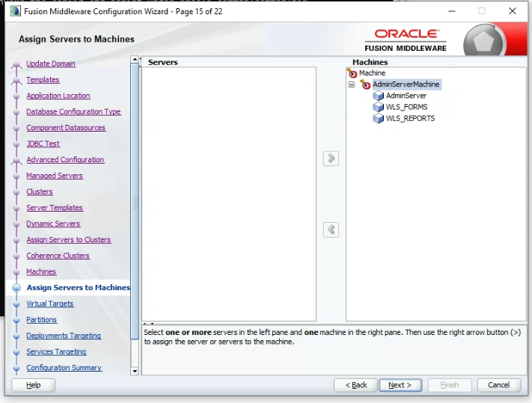Go to Coherence Clusters step
Viewport: 532px width, 403px height.
[x=58, y=256]
